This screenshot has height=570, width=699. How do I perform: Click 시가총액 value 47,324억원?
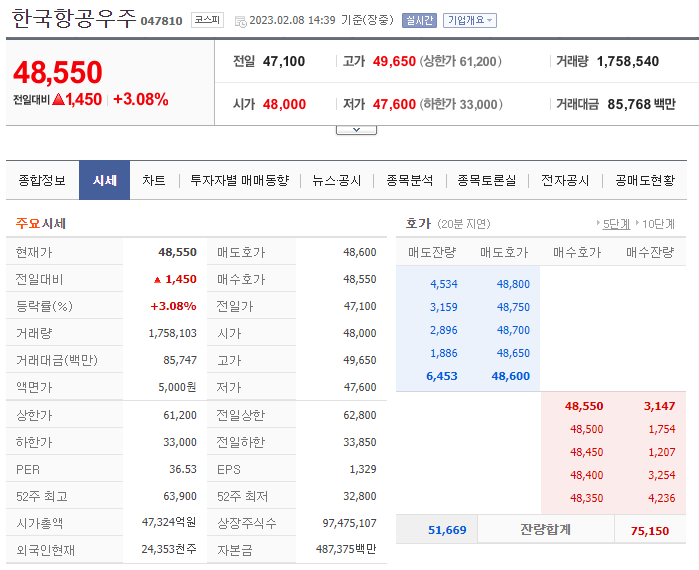point(169,522)
